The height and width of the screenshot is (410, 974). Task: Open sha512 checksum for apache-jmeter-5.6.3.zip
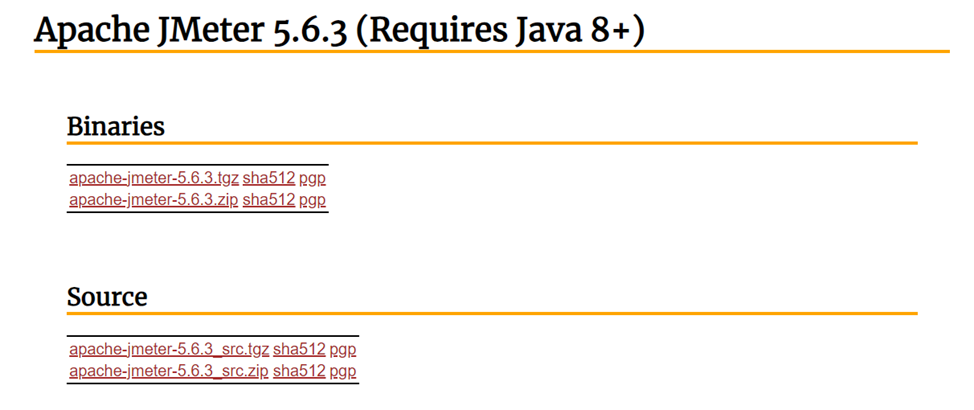point(269,200)
